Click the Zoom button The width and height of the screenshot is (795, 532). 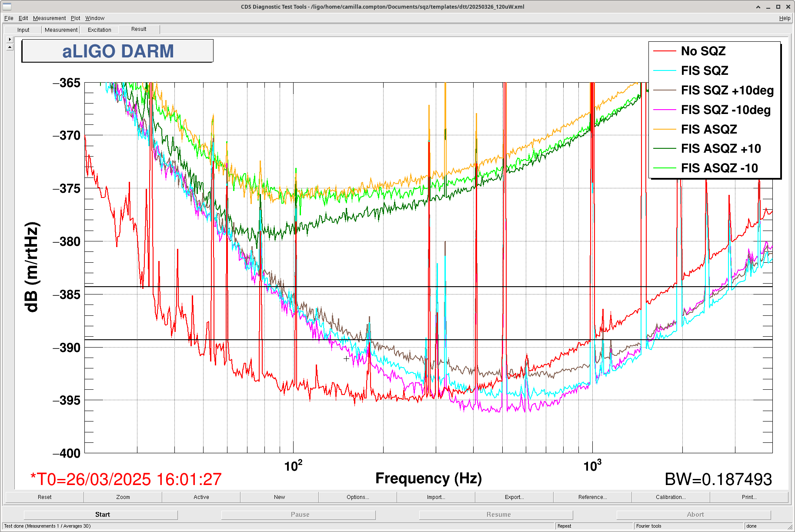tap(123, 497)
